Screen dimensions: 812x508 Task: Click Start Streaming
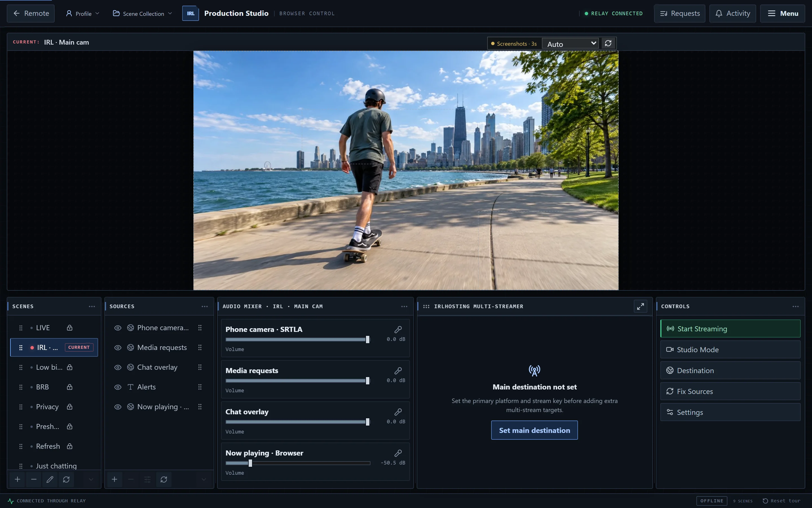pyautogui.click(x=730, y=329)
